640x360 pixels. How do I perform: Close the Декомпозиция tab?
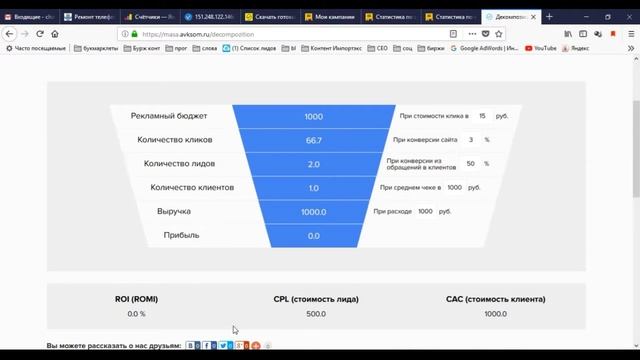[x=533, y=17]
